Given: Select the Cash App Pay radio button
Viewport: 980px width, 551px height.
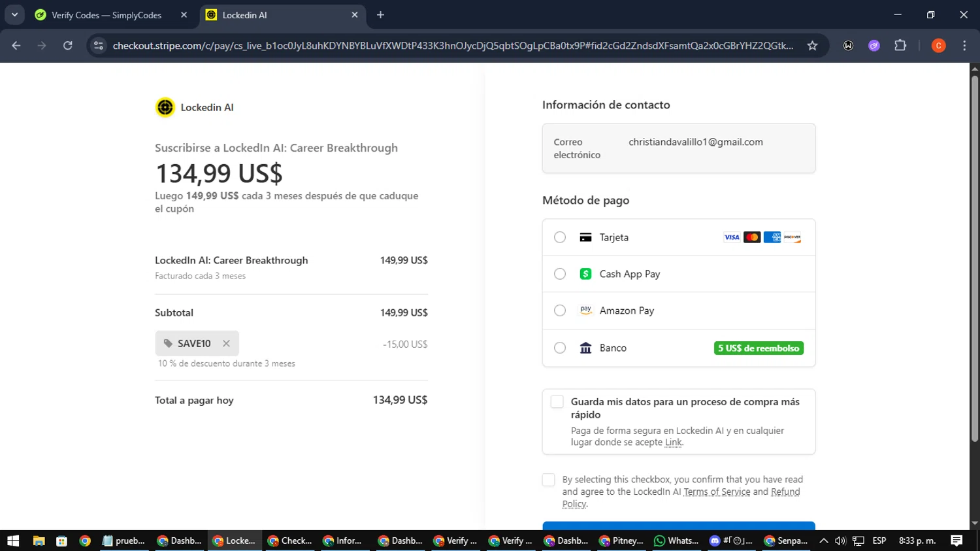Looking at the screenshot, I should tap(560, 274).
